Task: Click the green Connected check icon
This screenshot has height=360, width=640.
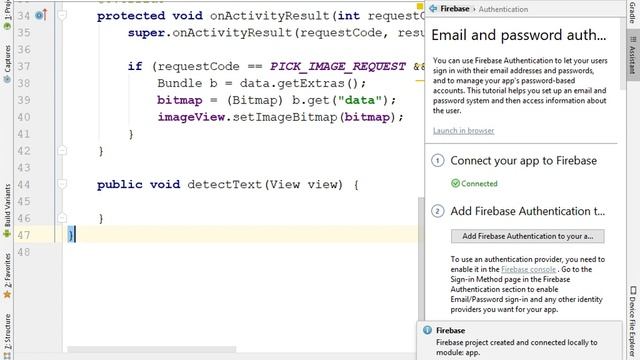Action: point(456,183)
